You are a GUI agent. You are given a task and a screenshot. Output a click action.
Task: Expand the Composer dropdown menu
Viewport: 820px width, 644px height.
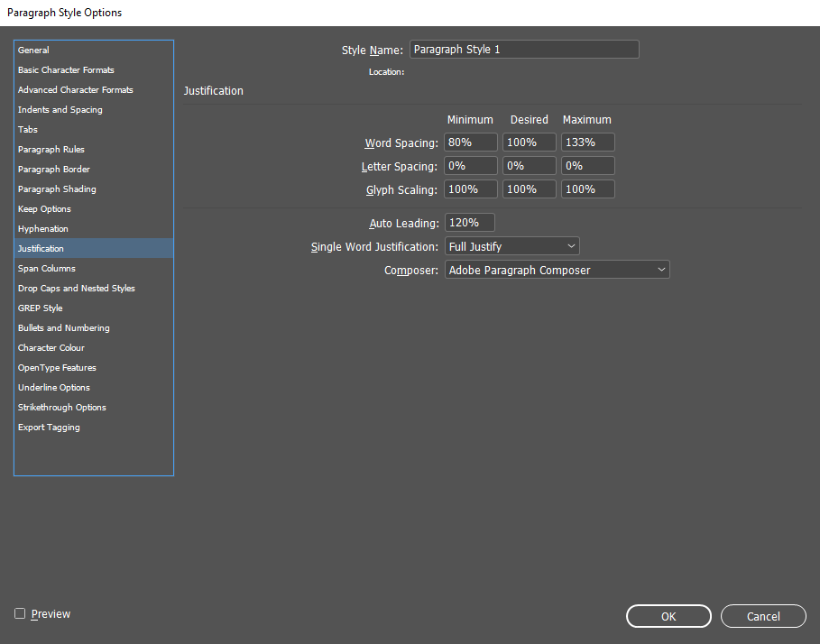point(557,270)
